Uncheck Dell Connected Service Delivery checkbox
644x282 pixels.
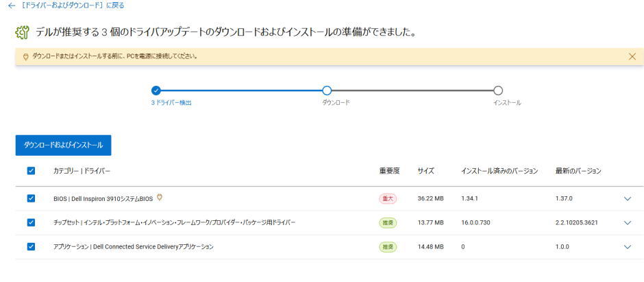(x=31, y=246)
